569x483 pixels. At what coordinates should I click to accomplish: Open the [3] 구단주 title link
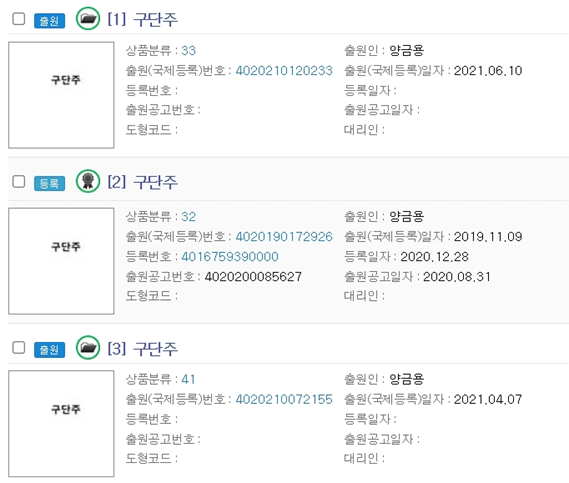(143, 348)
